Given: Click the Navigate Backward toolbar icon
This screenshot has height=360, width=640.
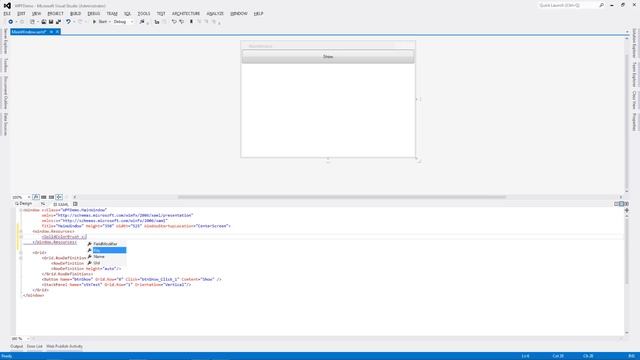Looking at the screenshot, I should 11,22.
